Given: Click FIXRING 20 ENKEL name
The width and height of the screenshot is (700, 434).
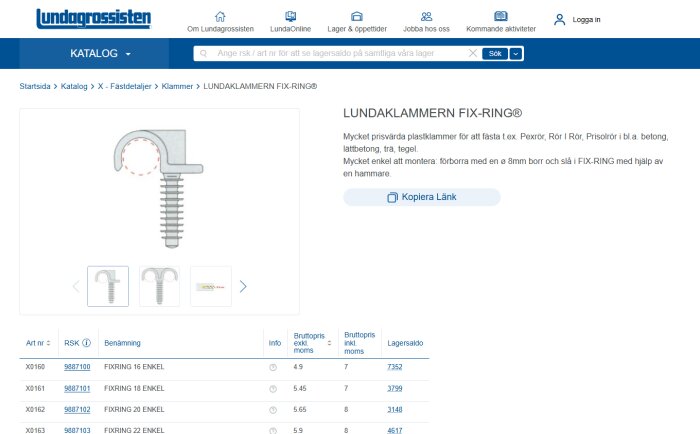Looking at the screenshot, I should [x=134, y=409].
